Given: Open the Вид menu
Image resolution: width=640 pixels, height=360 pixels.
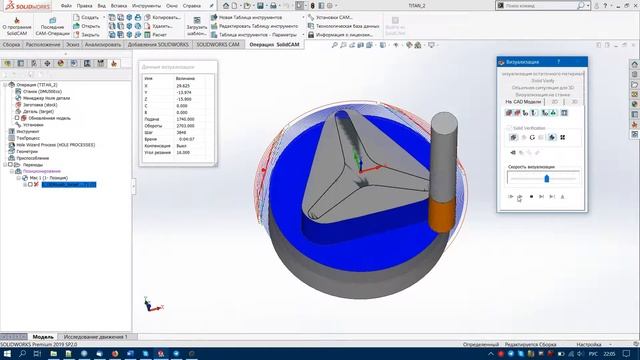Looking at the screenshot, I should (x=101, y=6).
